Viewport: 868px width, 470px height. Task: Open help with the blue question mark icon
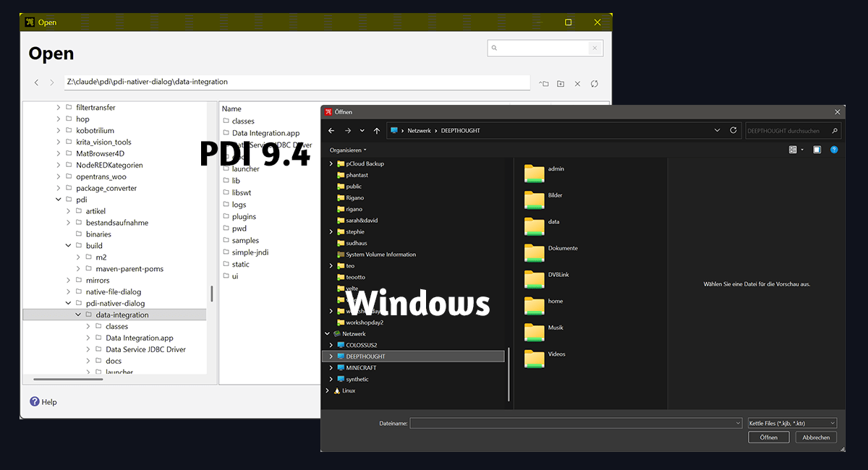coord(834,150)
